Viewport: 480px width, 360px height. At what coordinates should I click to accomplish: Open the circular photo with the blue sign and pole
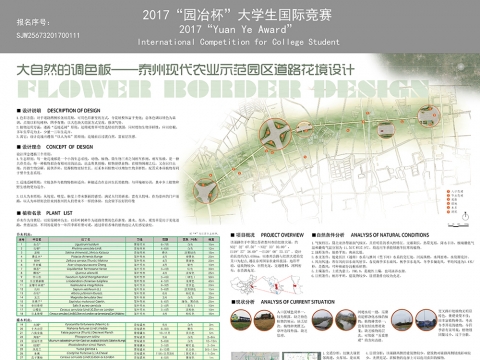tap(426, 320)
